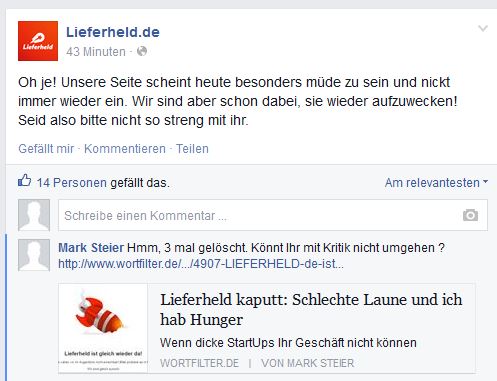
Task: Expand the Am relevantesten sorting dropdown
Action: click(x=436, y=183)
